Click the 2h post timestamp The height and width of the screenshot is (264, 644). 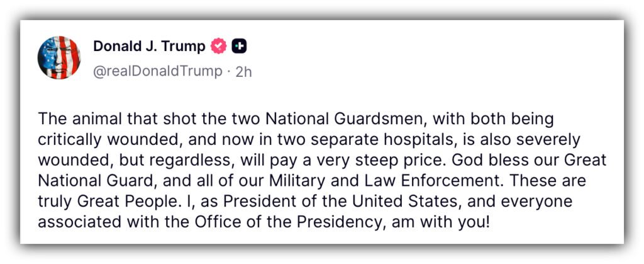click(x=243, y=71)
